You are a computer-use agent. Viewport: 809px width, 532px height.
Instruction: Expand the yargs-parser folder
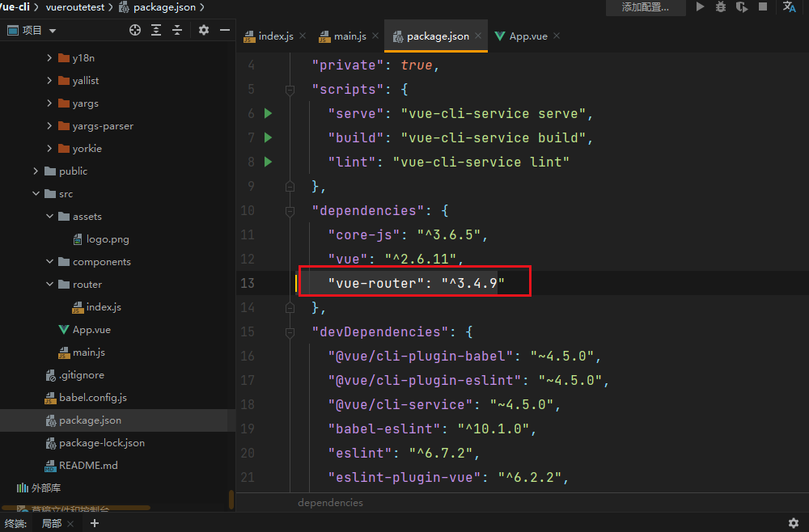[x=49, y=126]
